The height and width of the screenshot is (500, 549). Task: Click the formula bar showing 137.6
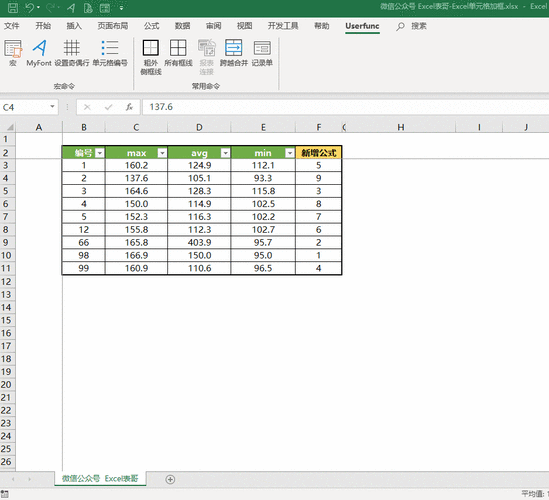pyautogui.click(x=345, y=107)
